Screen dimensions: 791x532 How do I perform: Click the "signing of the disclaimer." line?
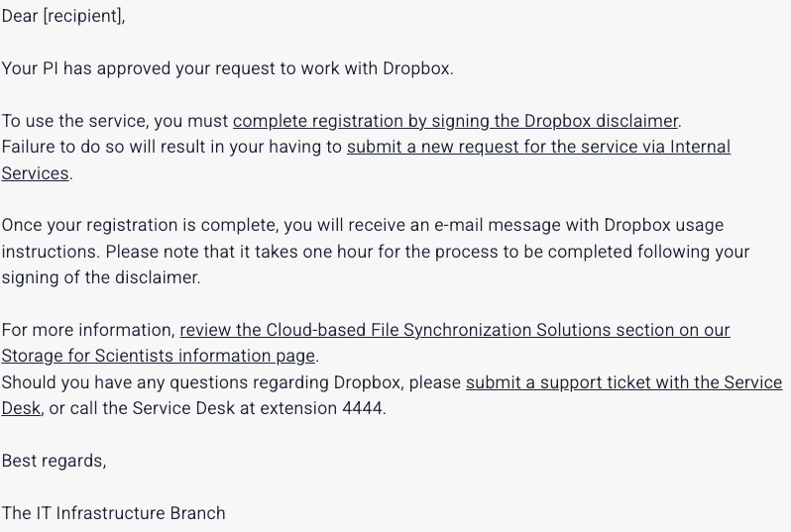pyautogui.click(x=101, y=277)
